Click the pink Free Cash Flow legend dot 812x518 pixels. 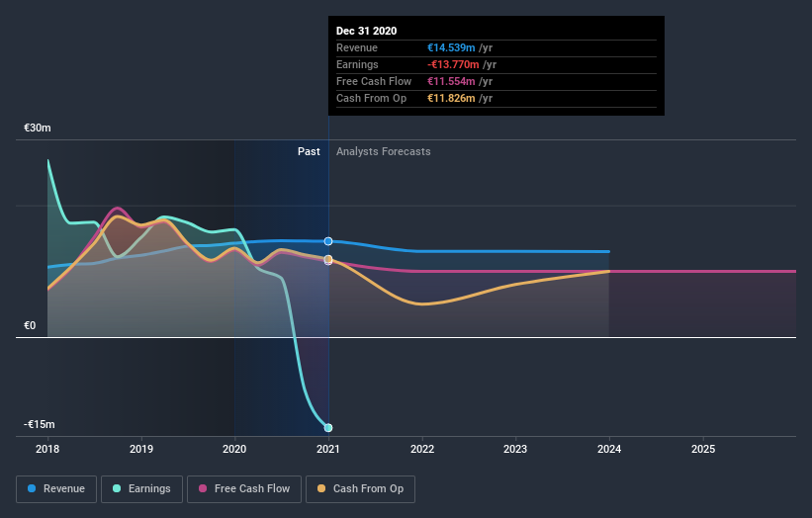pos(203,488)
